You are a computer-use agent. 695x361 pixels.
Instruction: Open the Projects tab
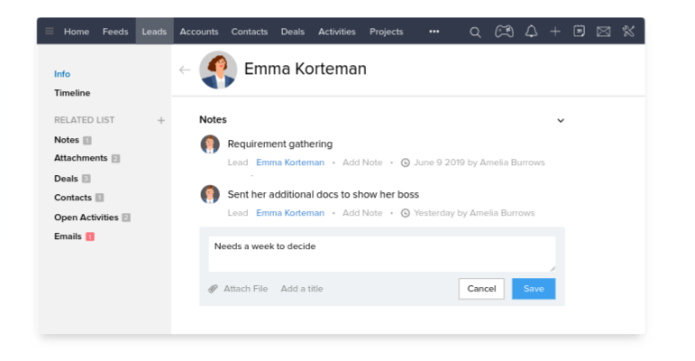(387, 31)
